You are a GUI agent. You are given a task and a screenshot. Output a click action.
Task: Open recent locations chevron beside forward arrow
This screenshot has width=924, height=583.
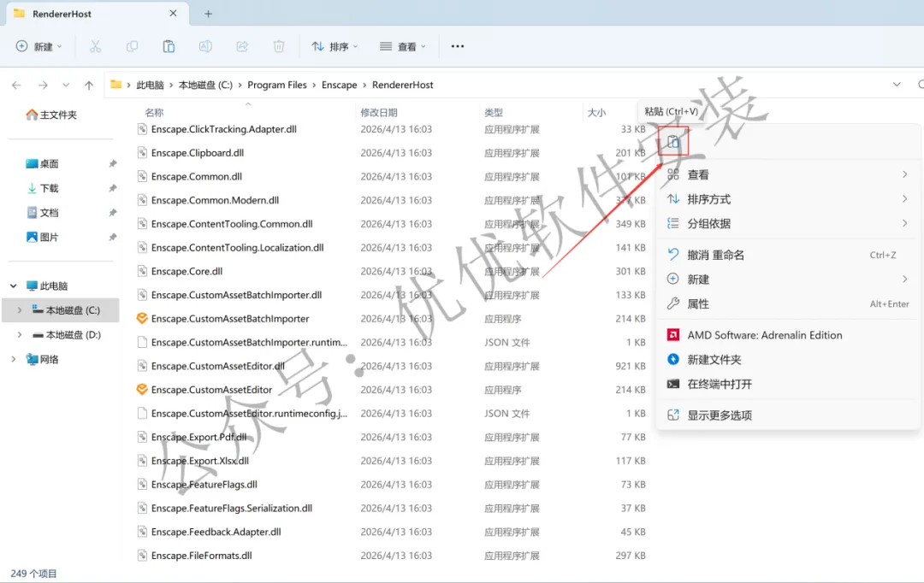point(66,85)
